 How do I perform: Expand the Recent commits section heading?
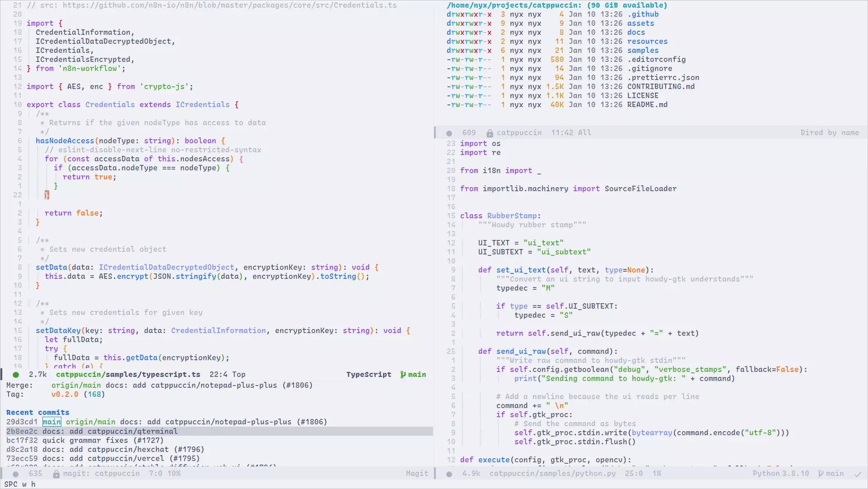click(37, 413)
